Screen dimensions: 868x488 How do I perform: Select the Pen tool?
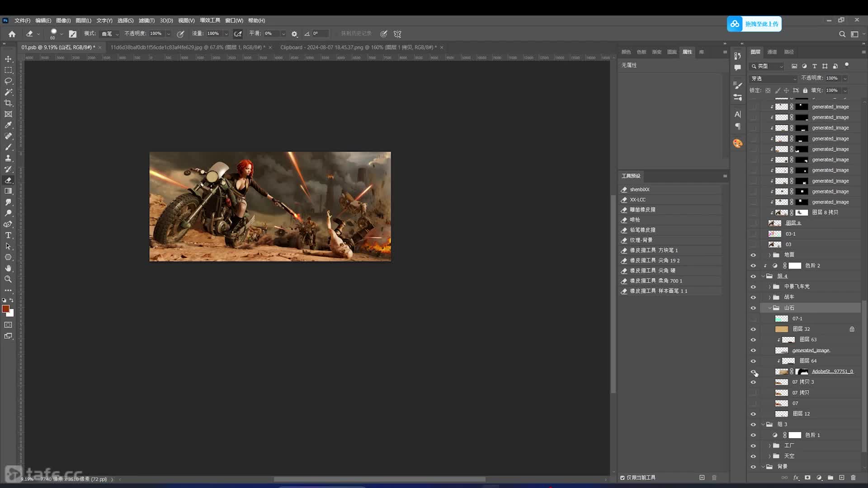(8, 224)
